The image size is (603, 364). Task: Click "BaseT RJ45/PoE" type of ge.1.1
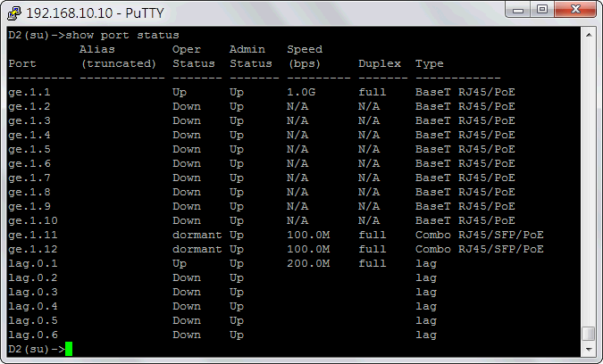pos(465,93)
